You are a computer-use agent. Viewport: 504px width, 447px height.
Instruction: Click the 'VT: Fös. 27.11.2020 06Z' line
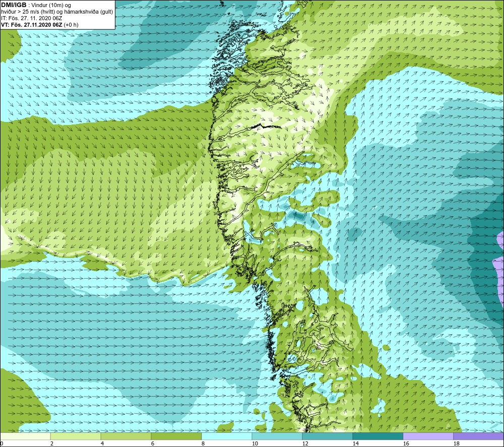tap(39, 25)
